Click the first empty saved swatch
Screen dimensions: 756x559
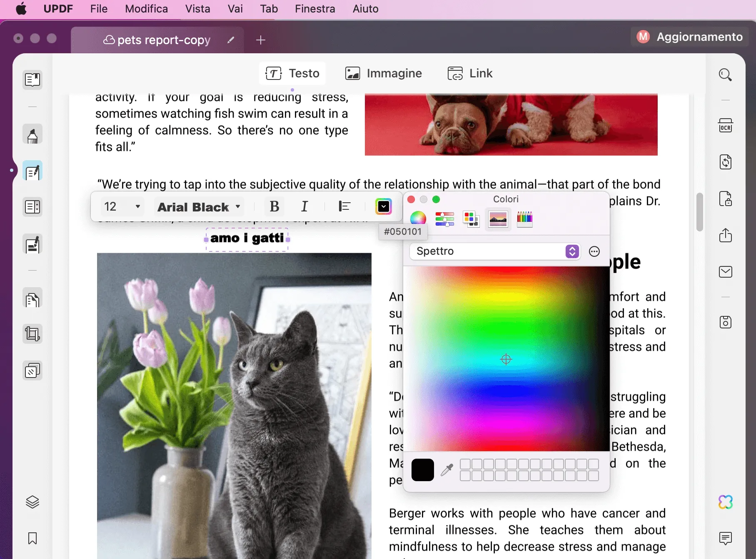465,464
